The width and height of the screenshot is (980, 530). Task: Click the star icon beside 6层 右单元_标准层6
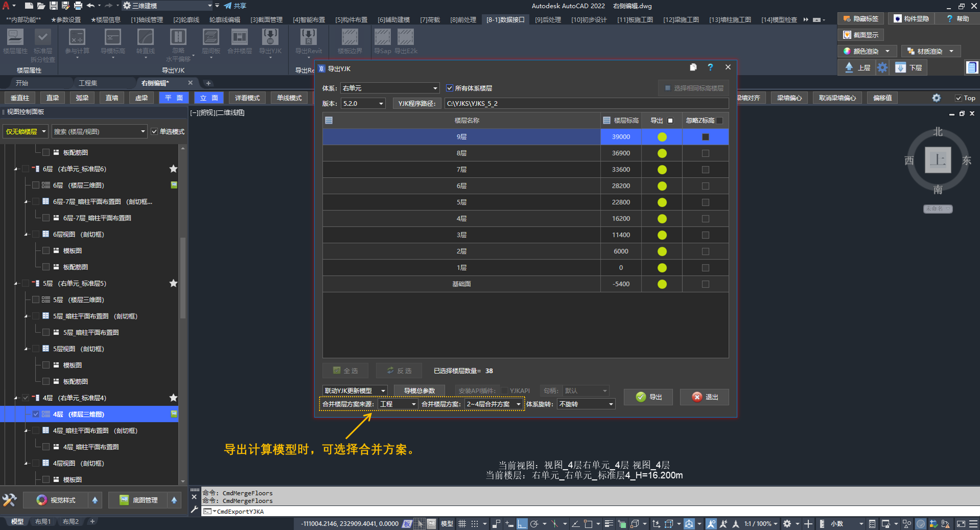(174, 169)
